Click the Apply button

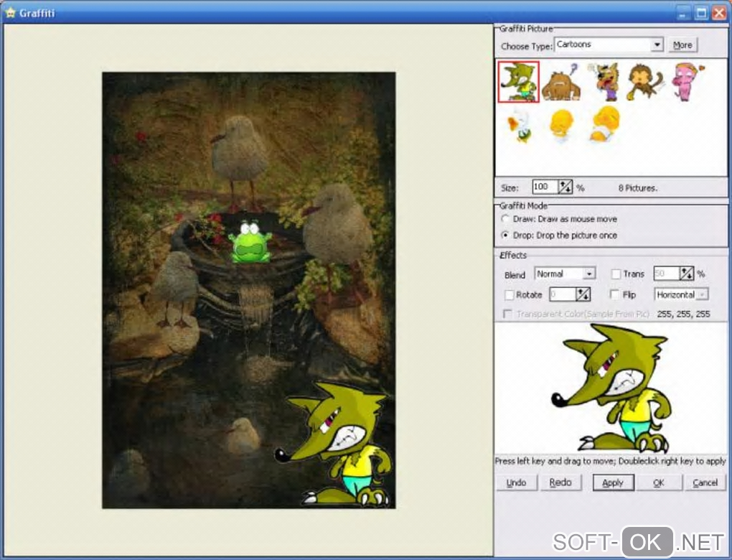pos(613,482)
